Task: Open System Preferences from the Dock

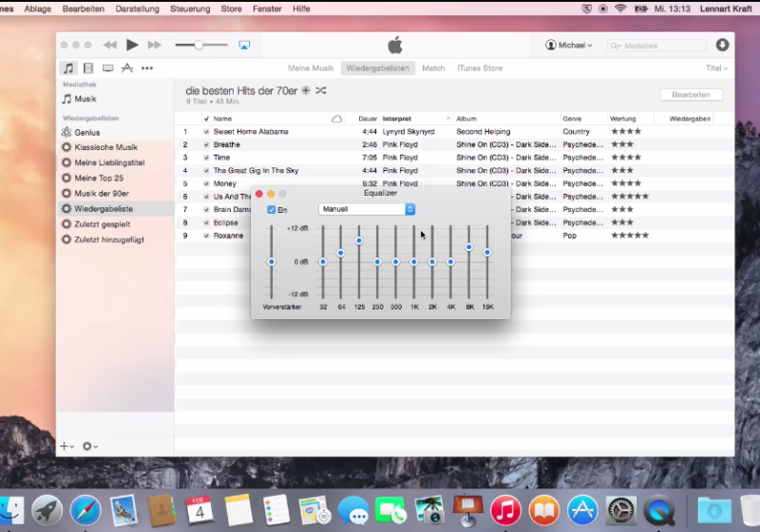Action: point(621,510)
